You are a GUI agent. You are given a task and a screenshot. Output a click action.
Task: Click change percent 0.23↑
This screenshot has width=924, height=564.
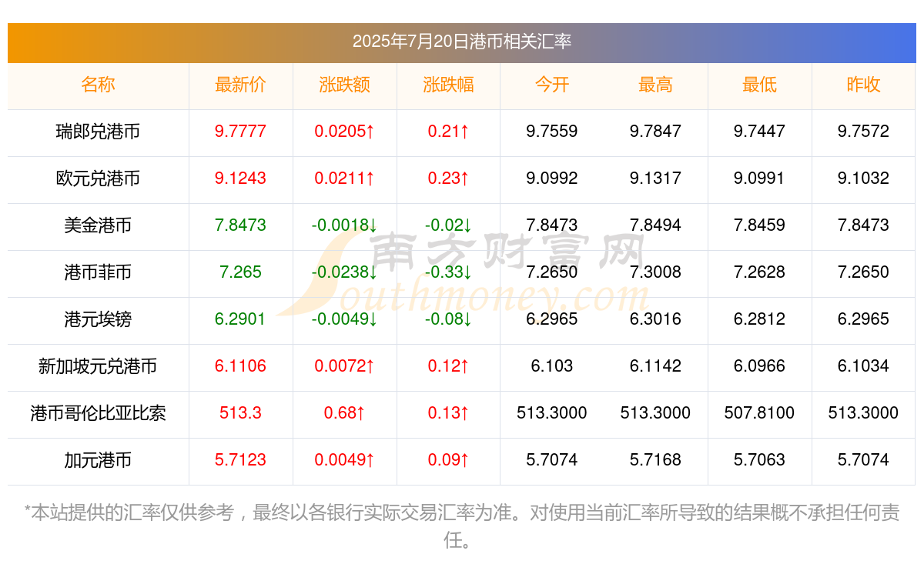pos(448,179)
